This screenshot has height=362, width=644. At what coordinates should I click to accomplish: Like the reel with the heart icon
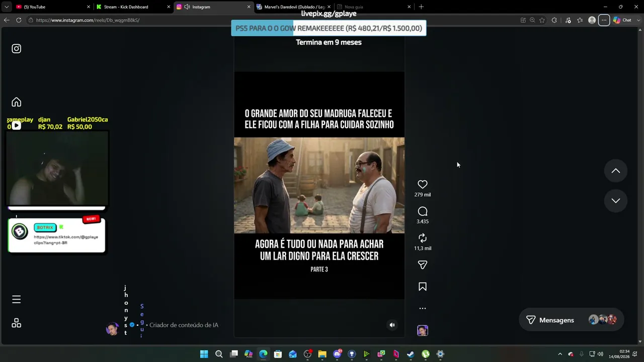point(423,185)
